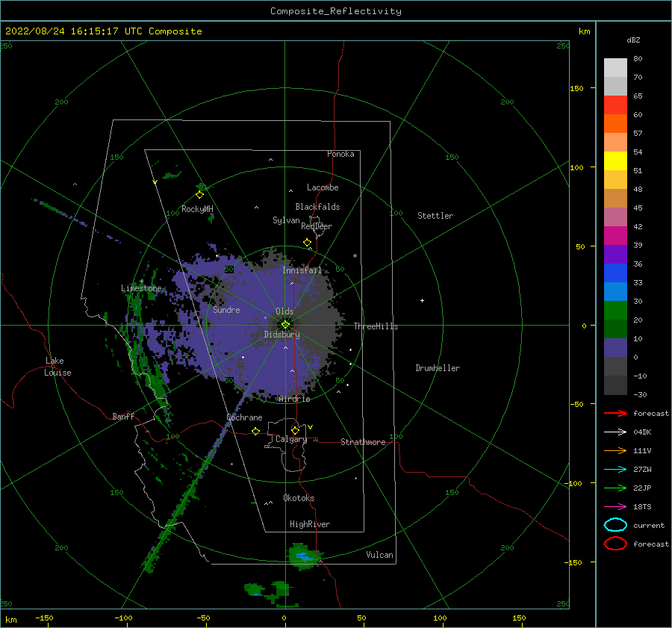Select the yellow diamond marker below RedDeer
This screenshot has width=672, height=628.
(x=308, y=242)
